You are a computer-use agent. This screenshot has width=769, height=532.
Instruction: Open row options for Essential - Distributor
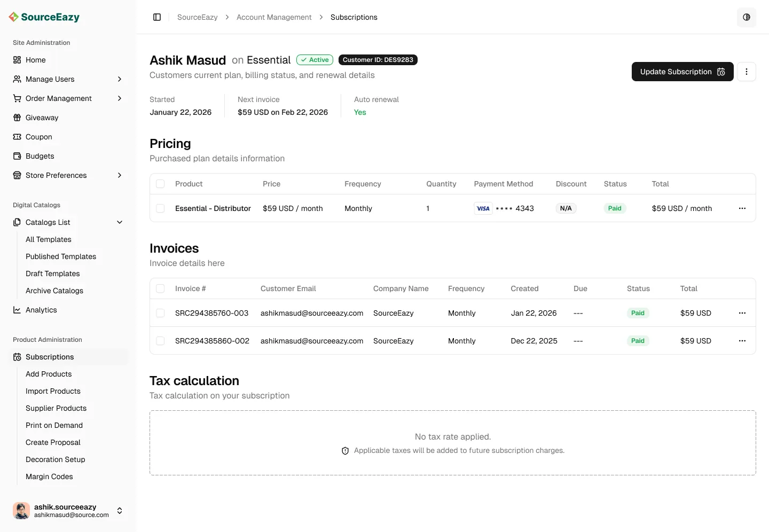pyautogui.click(x=742, y=208)
